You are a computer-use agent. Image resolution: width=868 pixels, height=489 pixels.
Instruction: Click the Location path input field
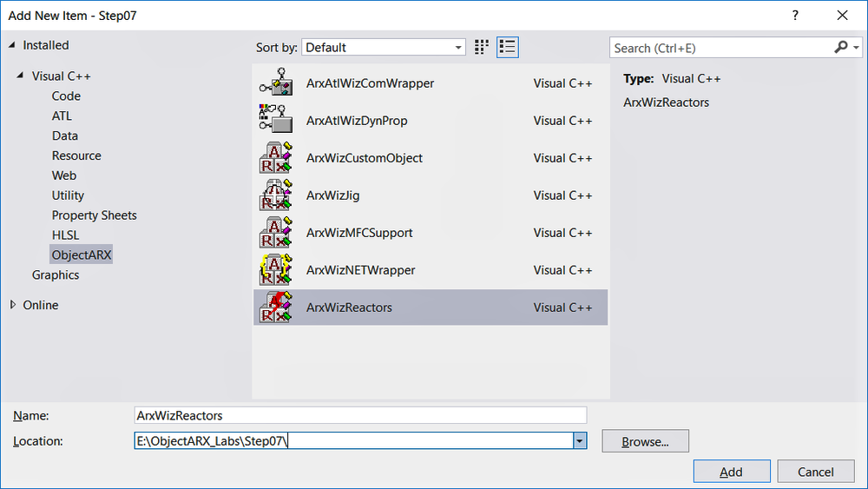(x=353, y=441)
